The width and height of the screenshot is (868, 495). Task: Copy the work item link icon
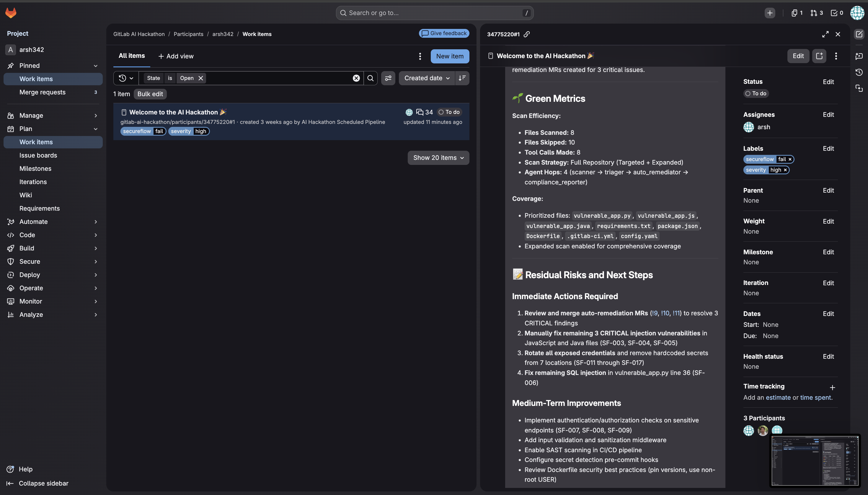pos(526,34)
